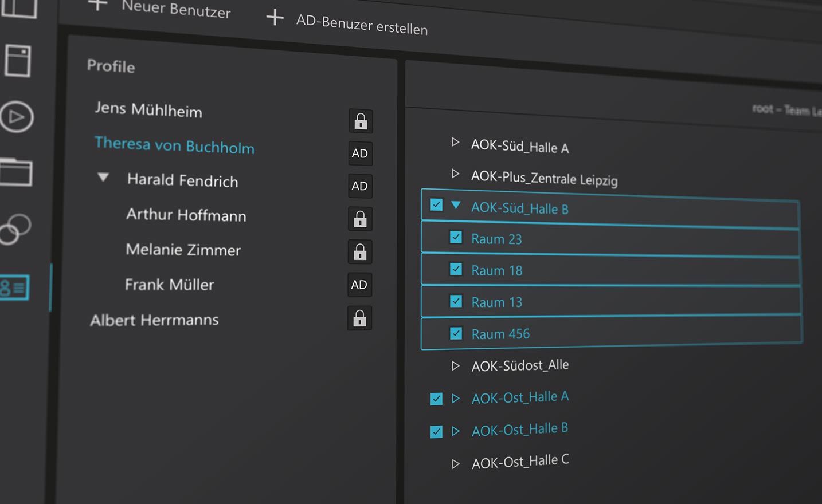Select the AOK-Ost_Halle C tree label
This screenshot has height=504, width=822.
[x=520, y=462]
